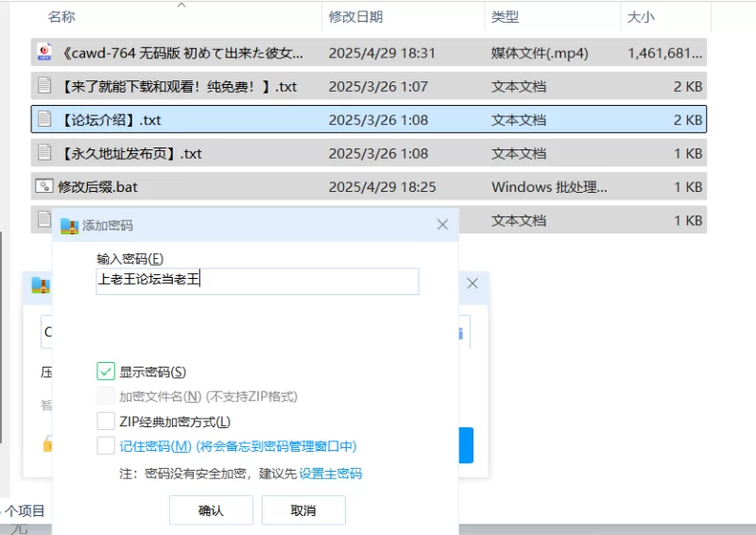Click text file icon for 【论坛介绍】.txt
This screenshot has height=535, width=756.
[44, 119]
